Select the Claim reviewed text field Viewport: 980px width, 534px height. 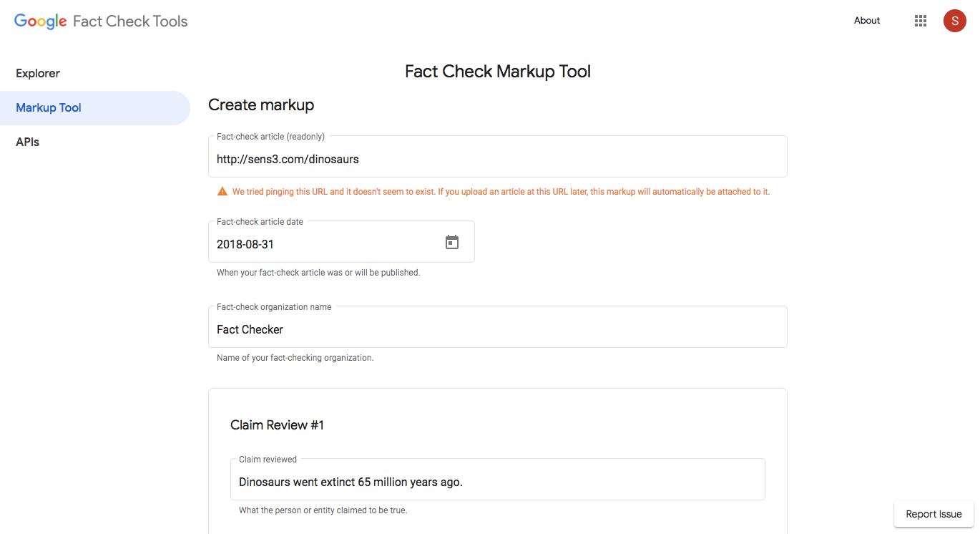coord(497,482)
